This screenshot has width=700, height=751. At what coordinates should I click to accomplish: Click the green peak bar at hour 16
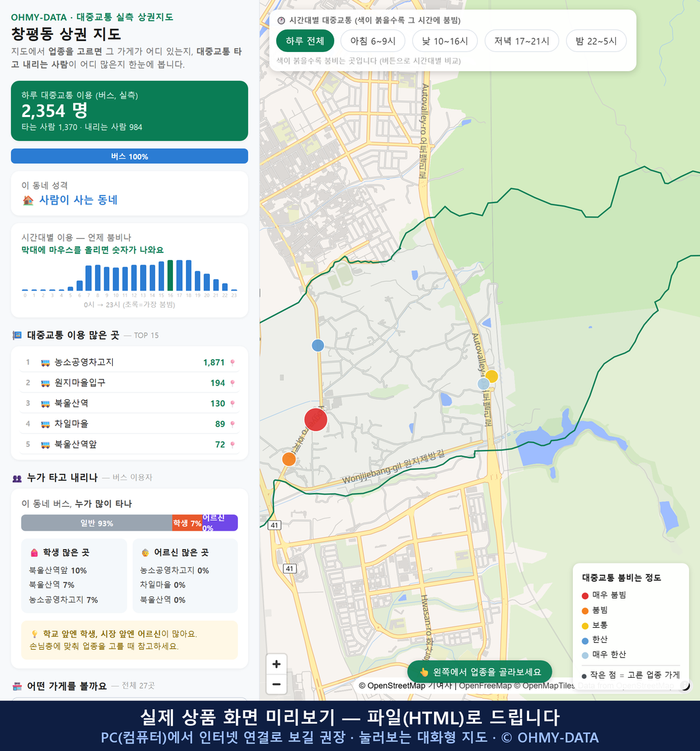click(x=170, y=276)
